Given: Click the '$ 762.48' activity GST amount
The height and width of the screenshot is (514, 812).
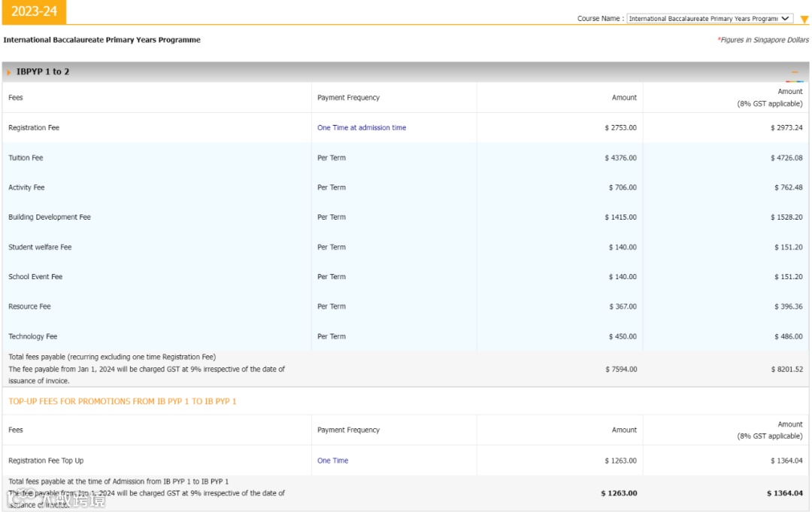Looking at the screenshot, I should coord(789,187).
